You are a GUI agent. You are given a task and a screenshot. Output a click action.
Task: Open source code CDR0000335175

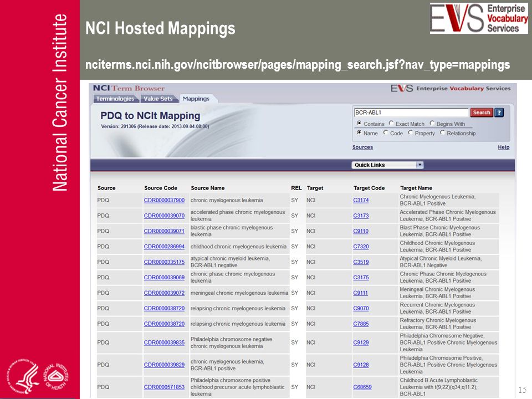pos(164,262)
